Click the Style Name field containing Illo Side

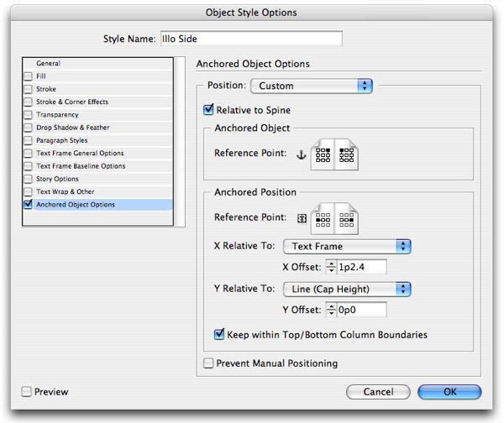[x=251, y=39]
